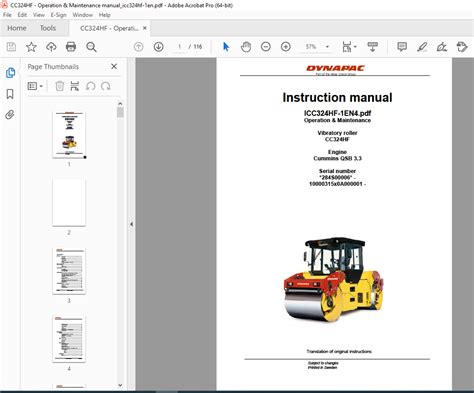The height and width of the screenshot is (393, 474).
Task: Click the ICC324HF-1EN4.pdf text
Action: [337, 113]
